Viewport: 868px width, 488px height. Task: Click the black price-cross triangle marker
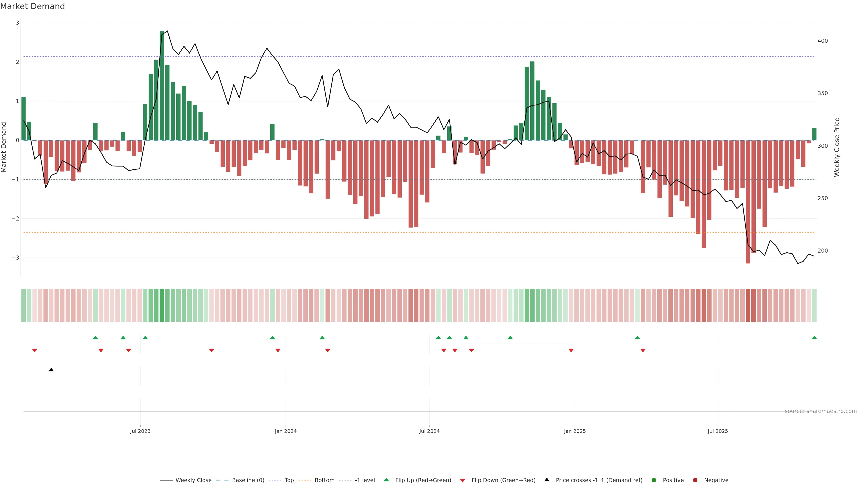coord(51,370)
